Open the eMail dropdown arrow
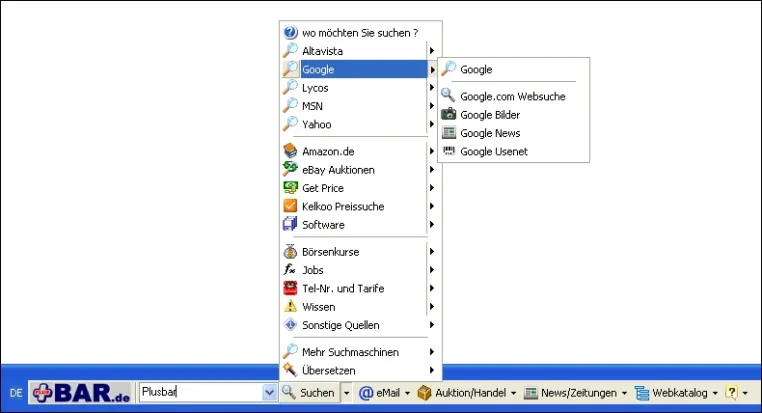Viewport: 762px width, 413px height. point(407,393)
